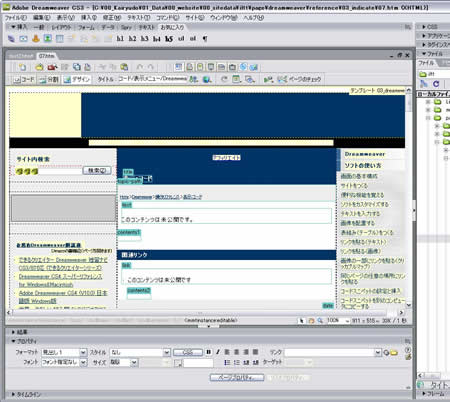
Task: Expand the タイムライン Timeline panel
Action: pyautogui.click(x=26, y=395)
